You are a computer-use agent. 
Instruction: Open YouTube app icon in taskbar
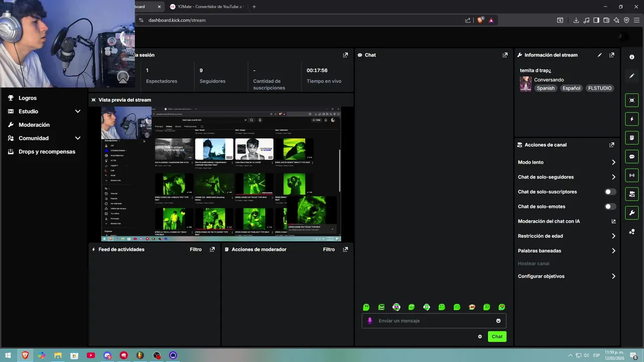[x=91, y=355]
